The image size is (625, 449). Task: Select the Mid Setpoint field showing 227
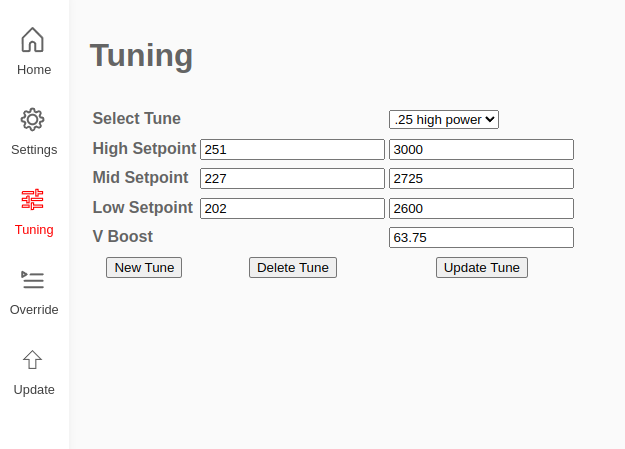click(292, 179)
